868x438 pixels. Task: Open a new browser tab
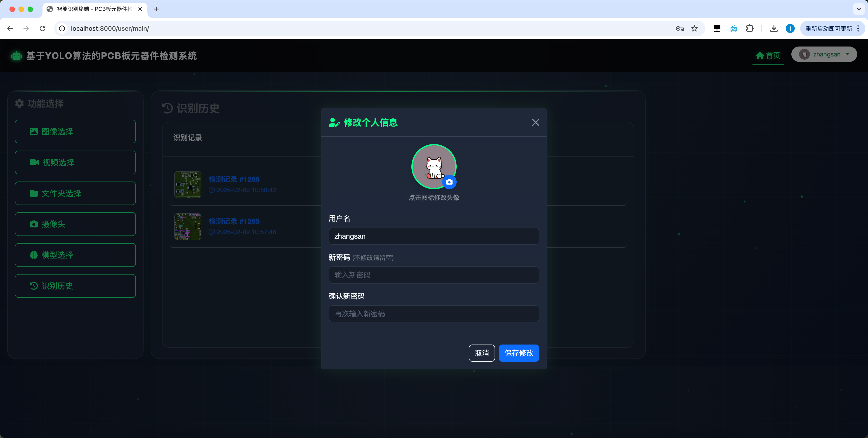[156, 9]
